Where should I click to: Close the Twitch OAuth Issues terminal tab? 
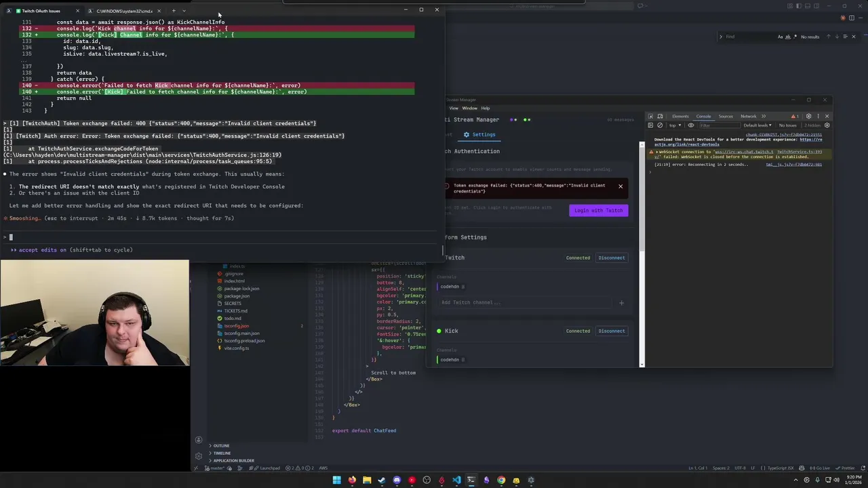click(77, 11)
